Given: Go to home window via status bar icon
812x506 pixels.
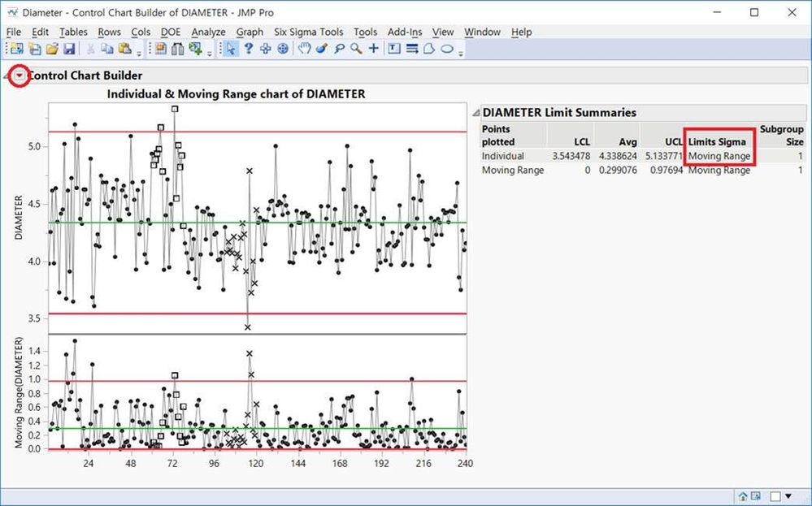Looking at the screenshot, I should (x=743, y=496).
